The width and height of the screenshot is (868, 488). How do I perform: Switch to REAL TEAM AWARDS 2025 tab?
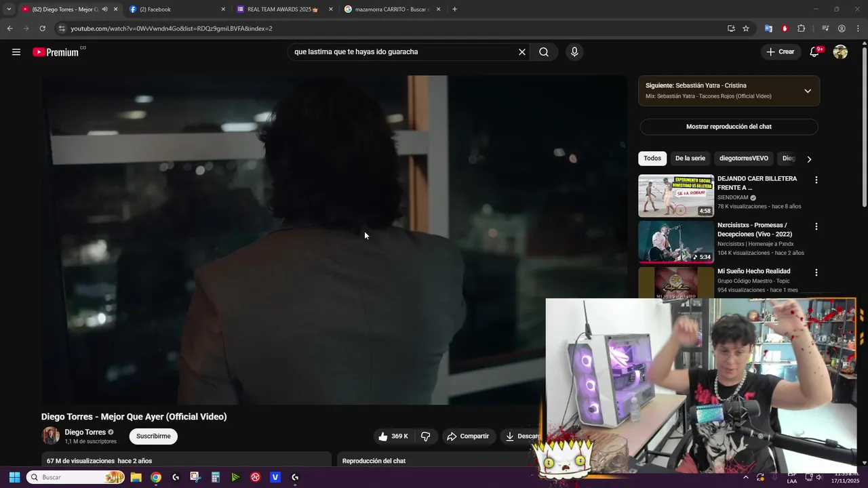(x=281, y=9)
